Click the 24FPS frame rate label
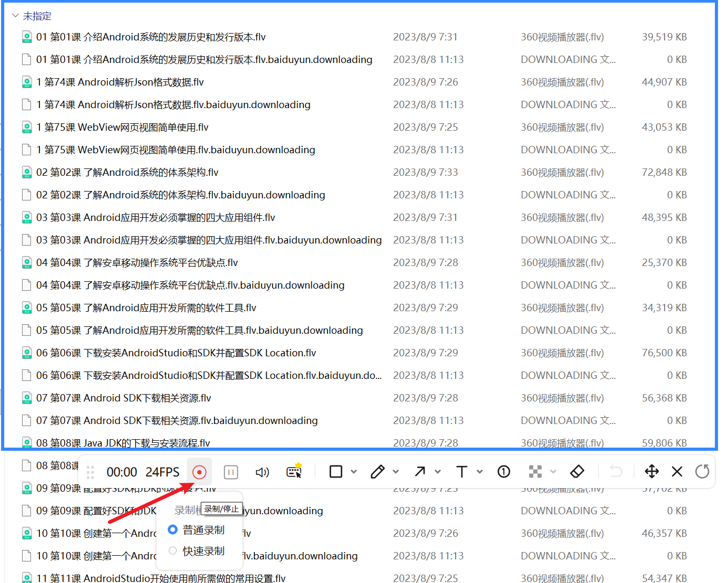The width and height of the screenshot is (728, 583). (162, 472)
